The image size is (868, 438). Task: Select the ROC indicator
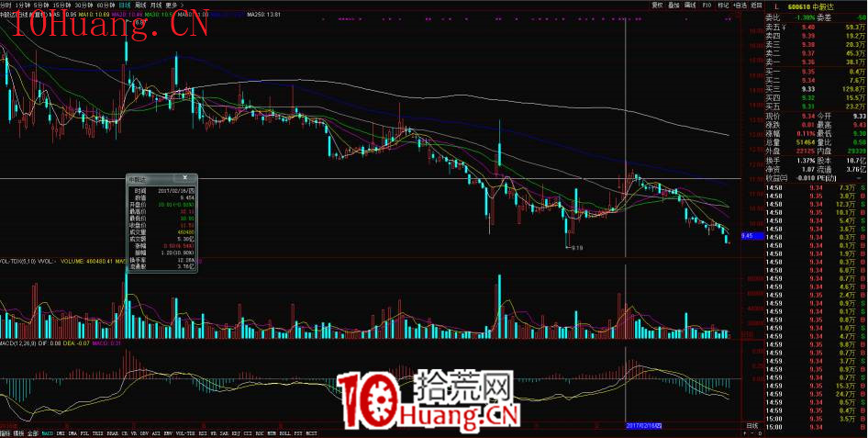coord(260,432)
